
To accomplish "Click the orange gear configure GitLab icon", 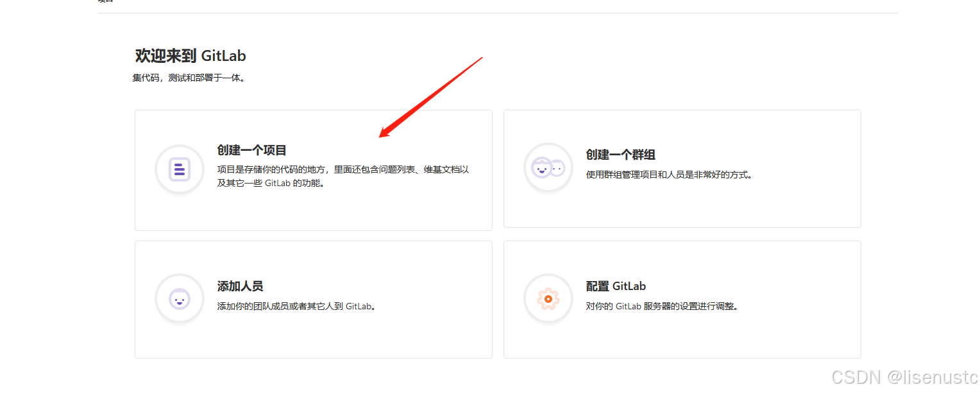I will (548, 299).
